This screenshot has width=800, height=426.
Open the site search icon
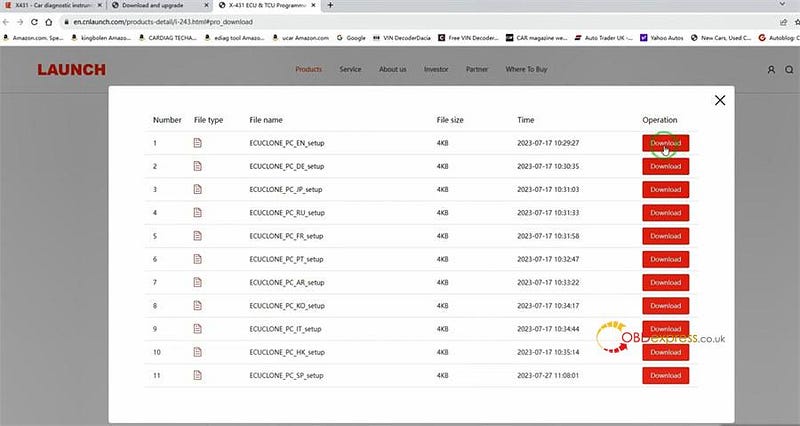pyautogui.click(x=789, y=70)
